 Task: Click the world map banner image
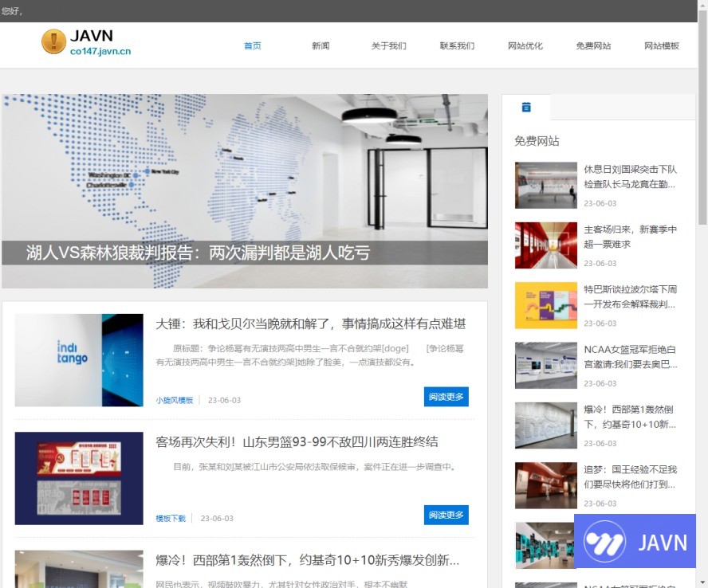[x=245, y=191]
